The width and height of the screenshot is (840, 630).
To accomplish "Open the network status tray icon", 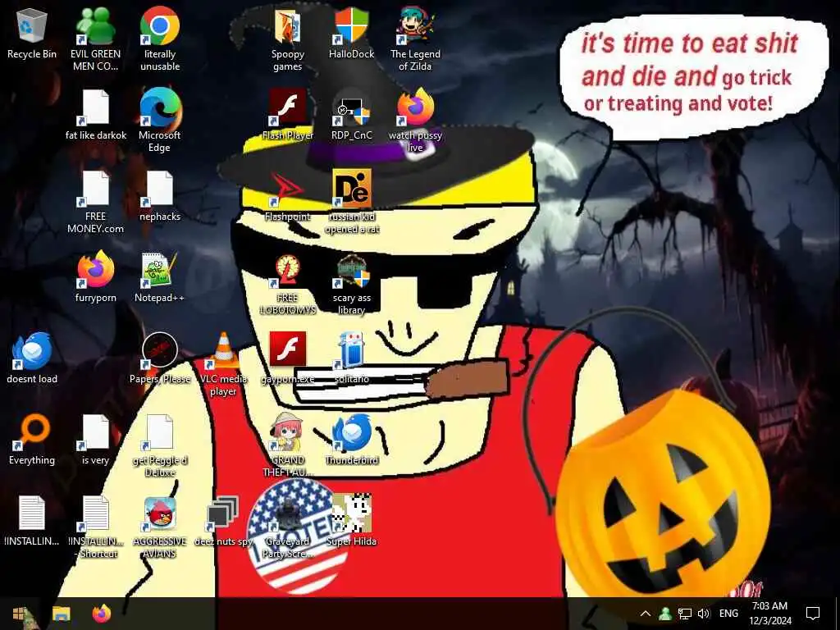I will [x=684, y=614].
